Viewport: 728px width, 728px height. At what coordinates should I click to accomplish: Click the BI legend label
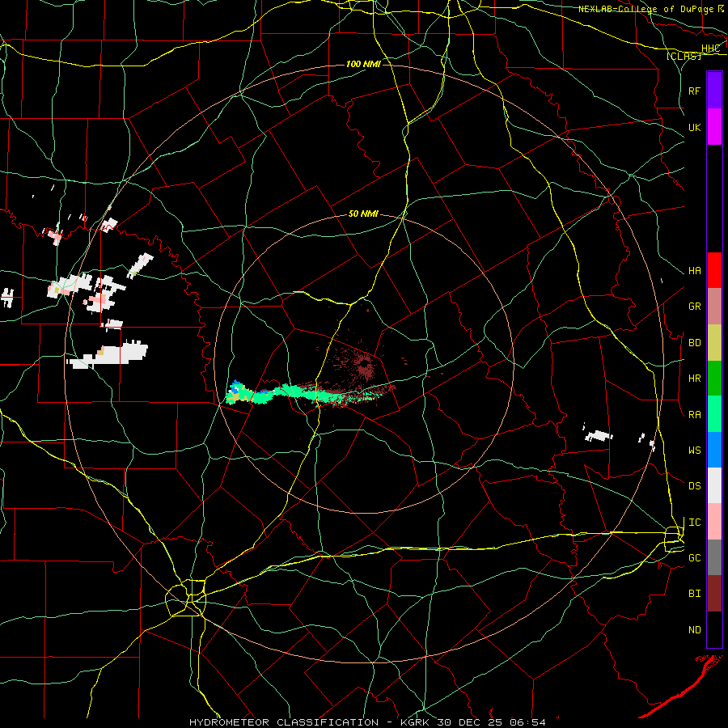point(694,594)
